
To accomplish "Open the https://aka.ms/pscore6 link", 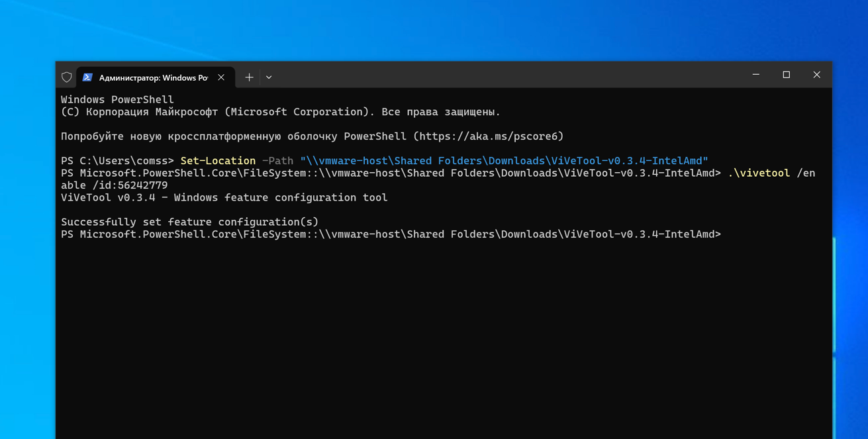I will click(x=488, y=136).
